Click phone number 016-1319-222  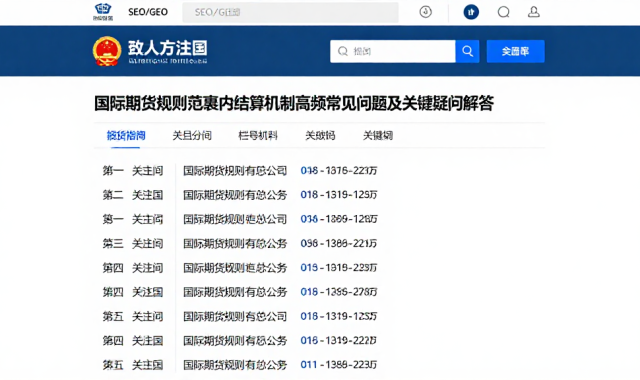[x=339, y=340]
